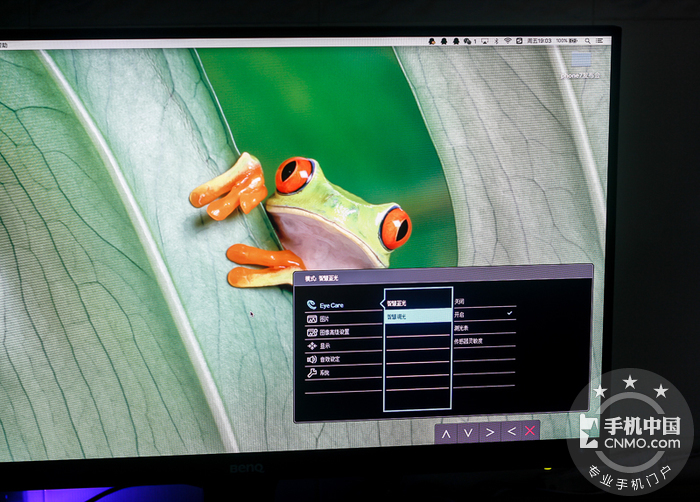This screenshot has height=502, width=700.
Task: Open the Wi-Fi menu bar icon
Action: 508,41
